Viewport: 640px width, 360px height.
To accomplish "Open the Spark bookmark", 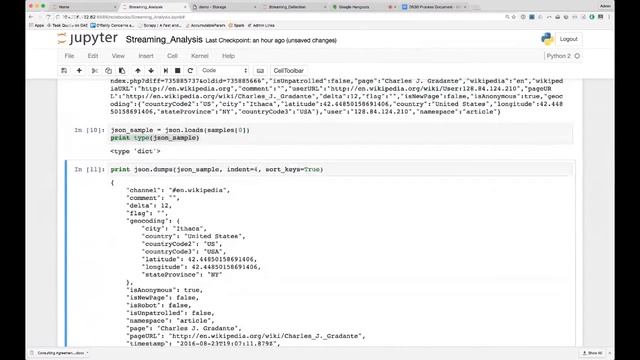I will coord(236,25).
